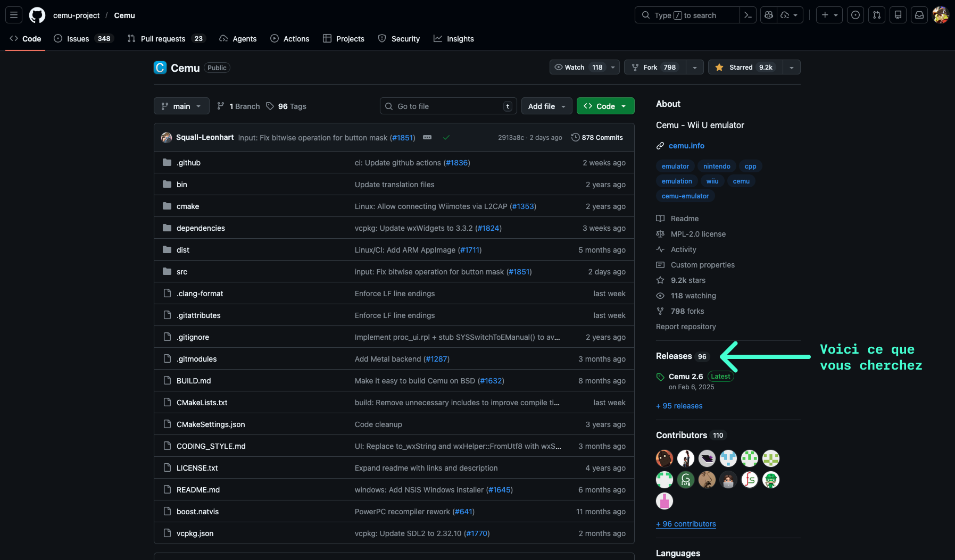Screen dimensions: 955x560
Task: Check the notifications inbox
Action: [x=920, y=15]
